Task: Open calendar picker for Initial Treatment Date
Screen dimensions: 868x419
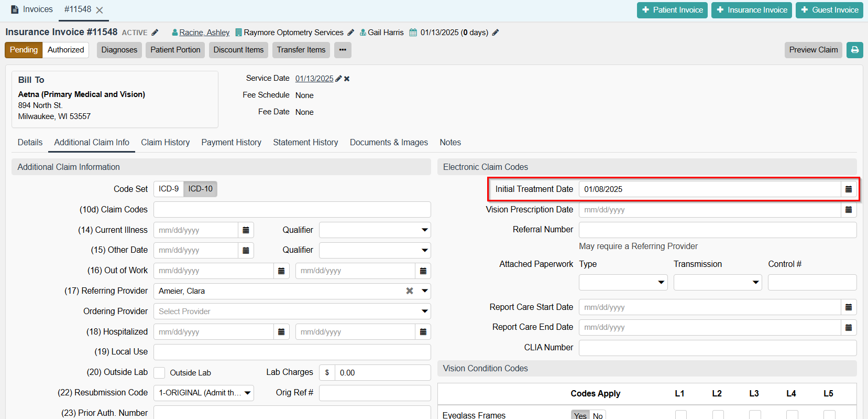Action: click(x=848, y=189)
